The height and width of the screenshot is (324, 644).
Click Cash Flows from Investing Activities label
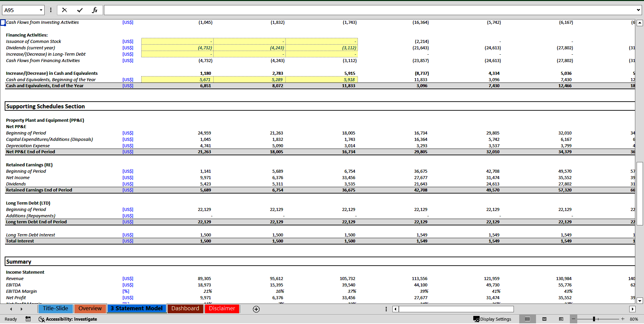pos(42,22)
